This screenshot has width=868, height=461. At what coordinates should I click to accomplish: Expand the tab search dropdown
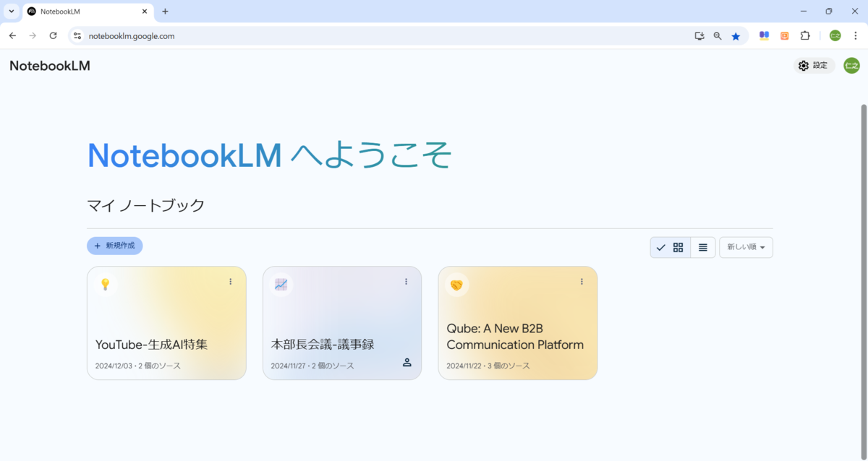pos(12,12)
